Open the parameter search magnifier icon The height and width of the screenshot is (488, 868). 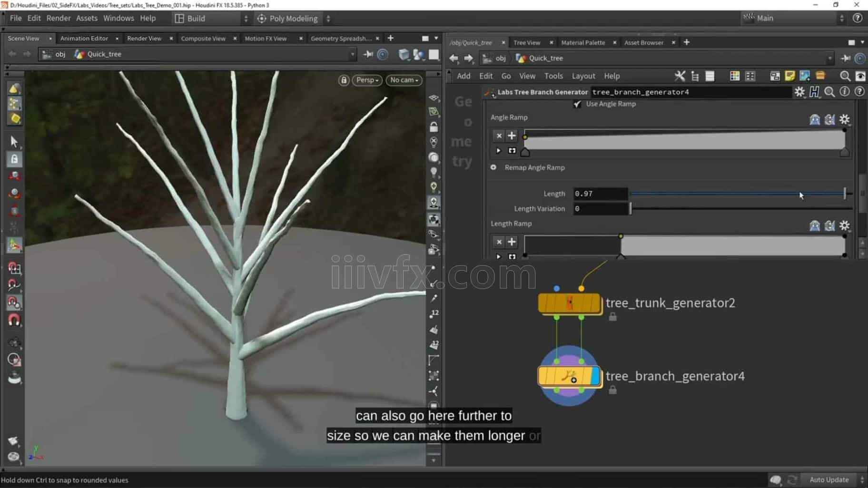(829, 92)
